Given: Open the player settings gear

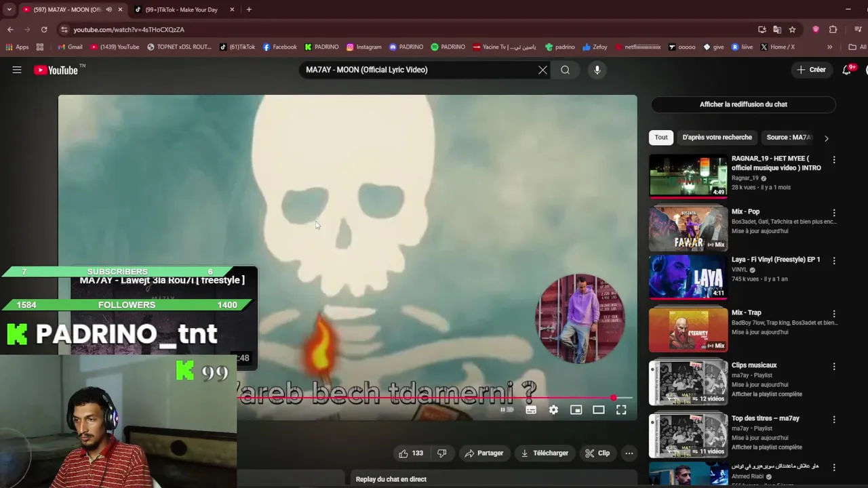Looking at the screenshot, I should click(553, 409).
